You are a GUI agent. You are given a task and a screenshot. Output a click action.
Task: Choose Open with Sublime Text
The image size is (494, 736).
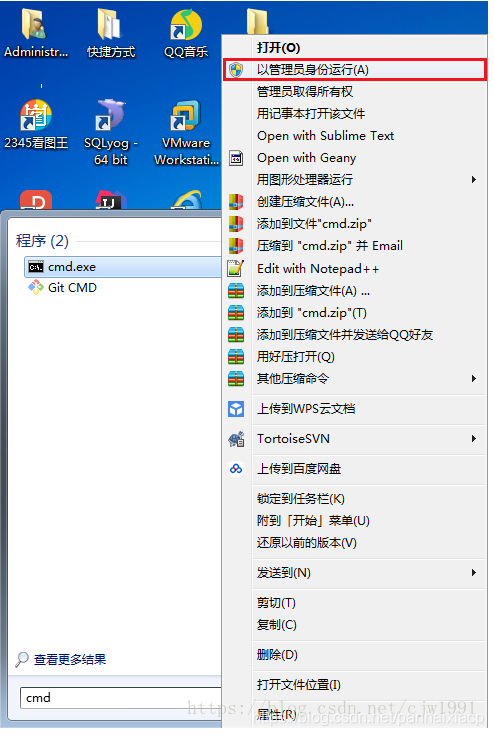[x=357, y=137]
